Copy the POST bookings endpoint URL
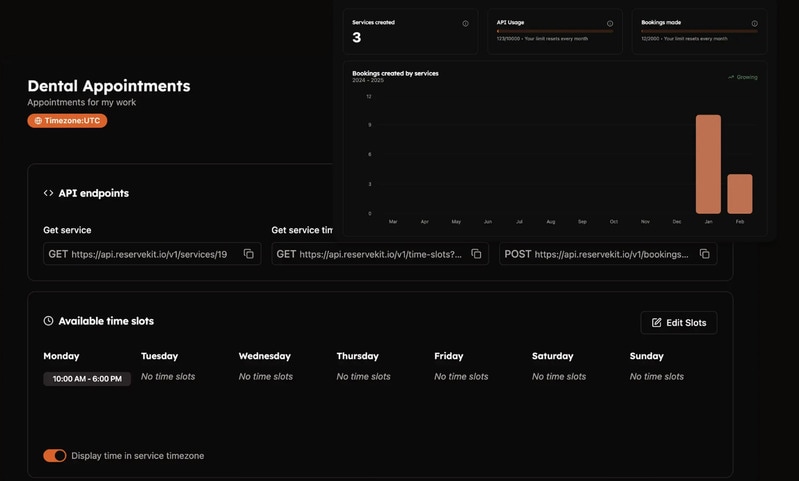The width and height of the screenshot is (799, 481). pos(704,254)
